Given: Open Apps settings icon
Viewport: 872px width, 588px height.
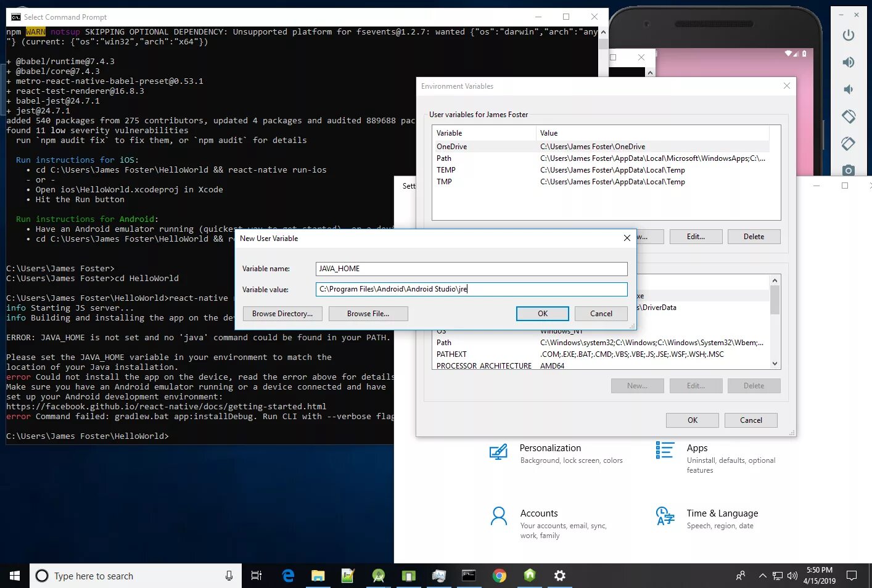Looking at the screenshot, I should pos(665,451).
